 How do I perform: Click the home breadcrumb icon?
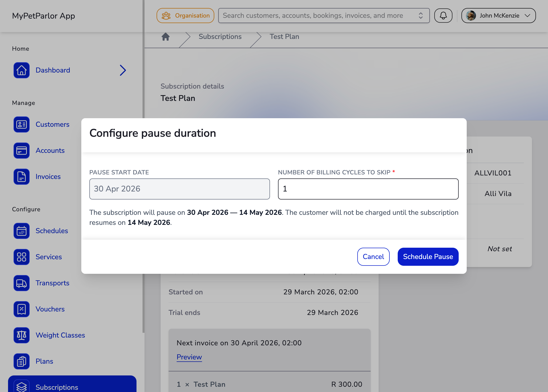click(166, 37)
